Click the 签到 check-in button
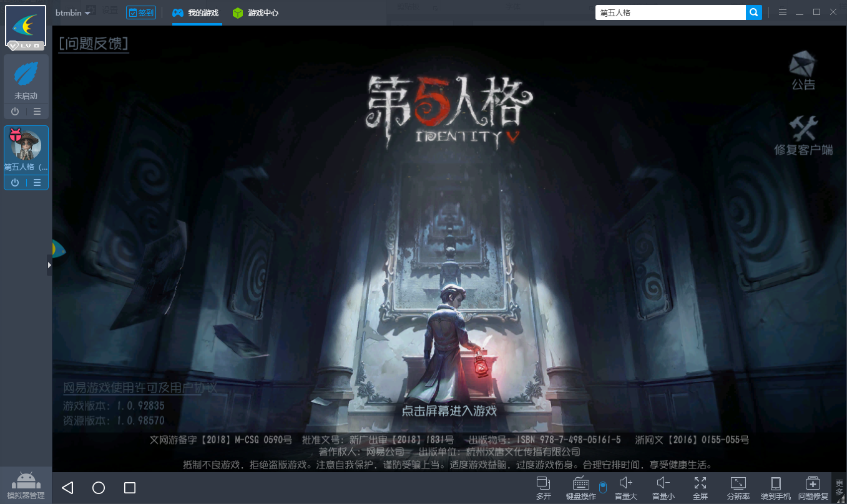 (x=141, y=12)
